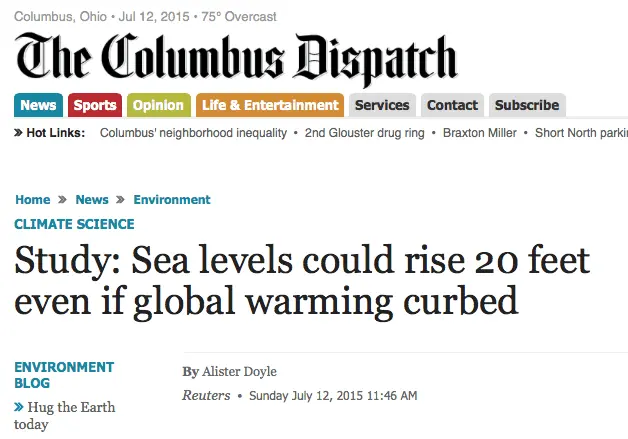This screenshot has height=439, width=628.
Task: Open the Short North parking hot link
Action: pos(581,133)
